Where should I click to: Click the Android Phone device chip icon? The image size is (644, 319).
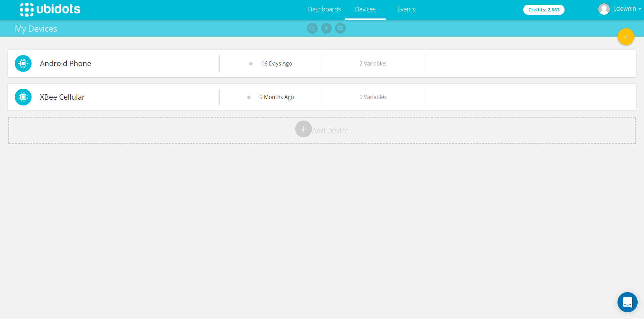23,63
